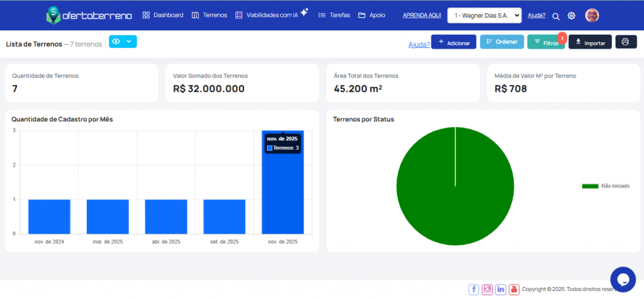
Task: Open the Ordenar sort dropdown
Action: [502, 42]
